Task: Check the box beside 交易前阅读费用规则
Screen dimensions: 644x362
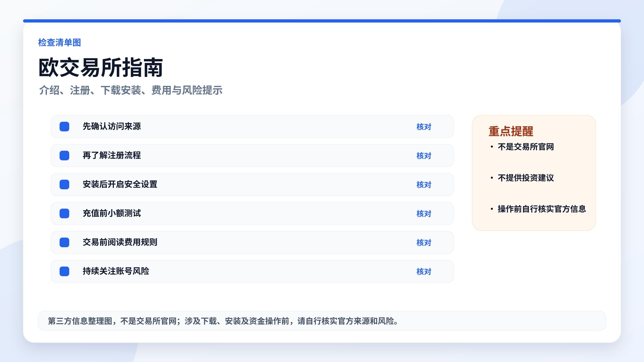Action: (x=64, y=242)
